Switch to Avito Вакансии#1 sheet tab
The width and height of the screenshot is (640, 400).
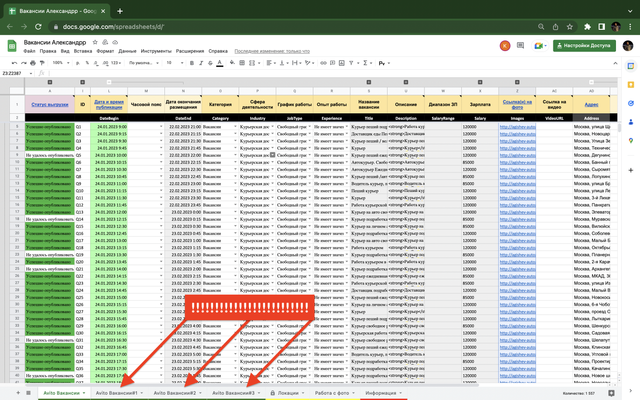pyautogui.click(x=119, y=393)
